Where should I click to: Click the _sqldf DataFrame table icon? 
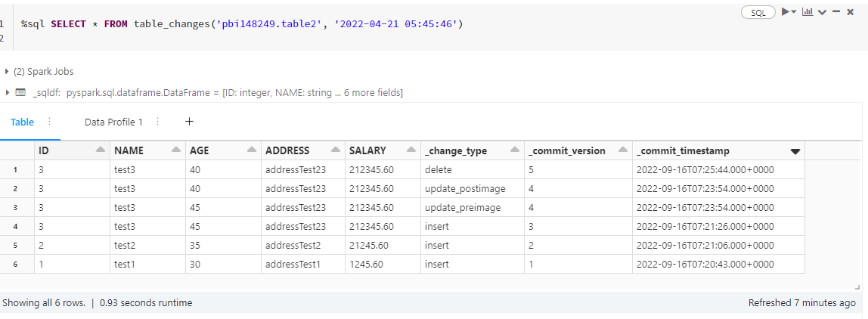(20, 92)
